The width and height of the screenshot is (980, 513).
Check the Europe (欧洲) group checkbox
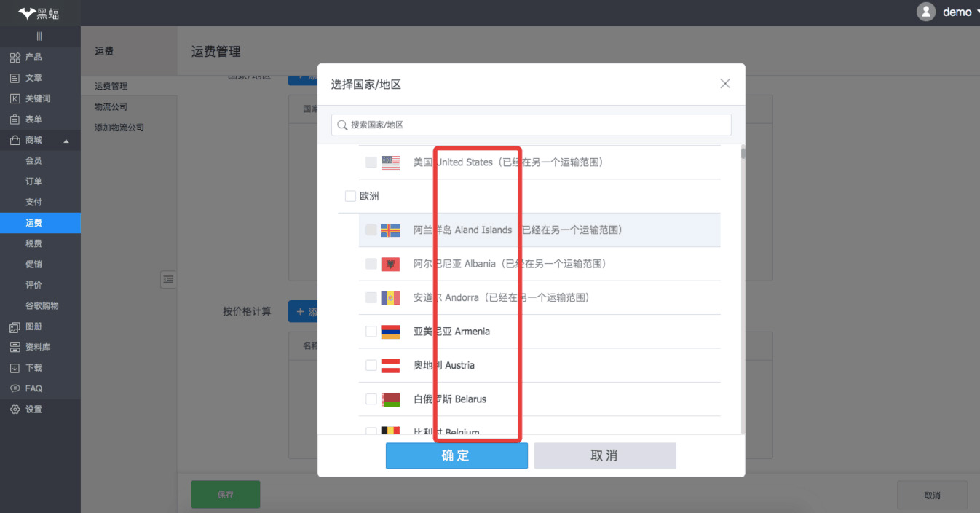[350, 196]
